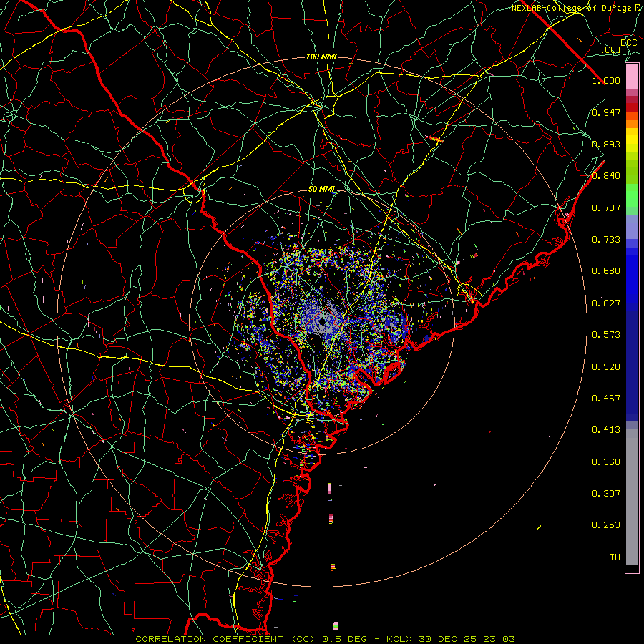Viewport: 644px width, 644px height.
Task: Pick the lavender color bar segment
Action: pos(632,228)
